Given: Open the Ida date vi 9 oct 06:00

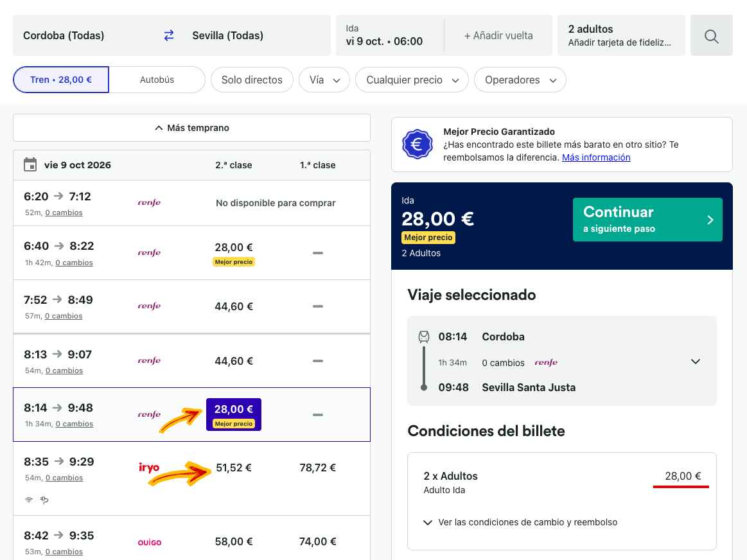Looking at the screenshot, I should click(390, 35).
